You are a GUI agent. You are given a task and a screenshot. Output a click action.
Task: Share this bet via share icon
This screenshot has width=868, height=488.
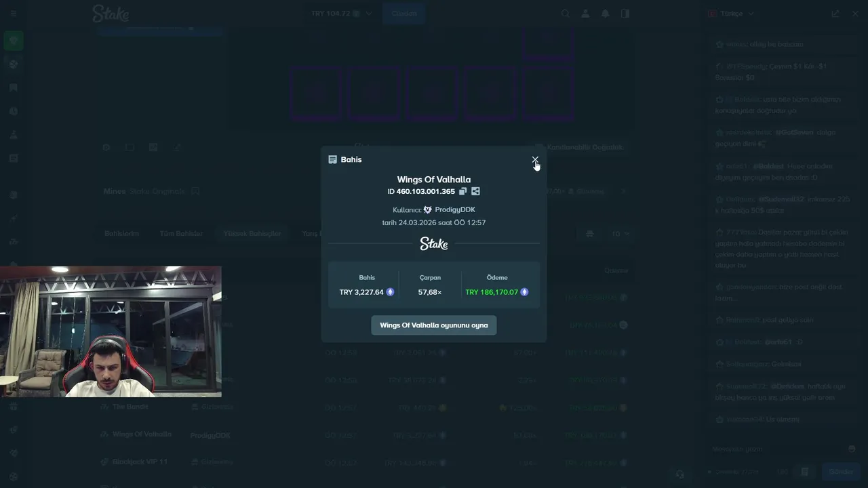[475, 192]
